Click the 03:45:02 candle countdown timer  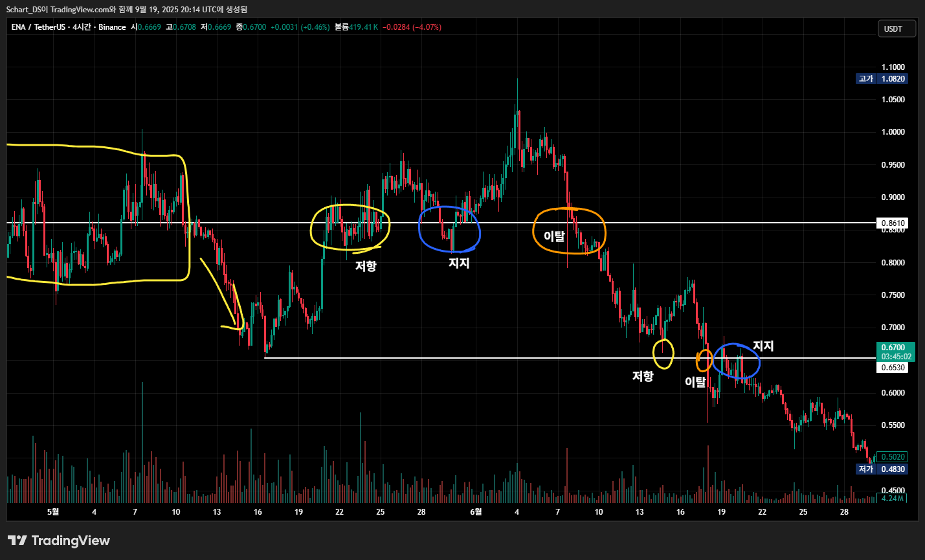(896, 357)
